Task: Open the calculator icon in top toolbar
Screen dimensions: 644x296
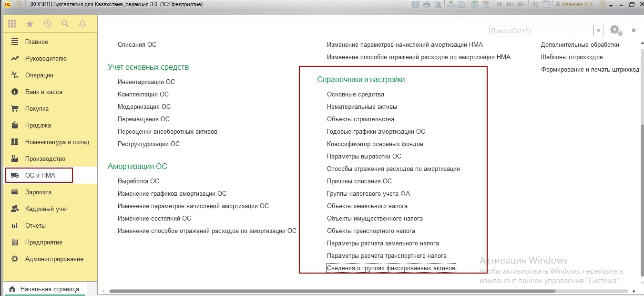Action: tap(474, 4)
